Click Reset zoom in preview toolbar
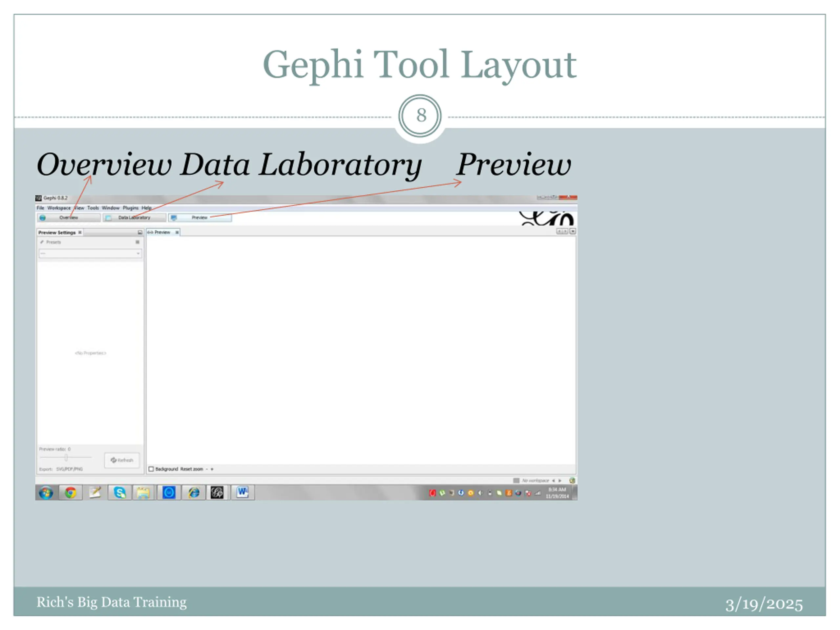The height and width of the screenshot is (630, 840). click(x=191, y=469)
